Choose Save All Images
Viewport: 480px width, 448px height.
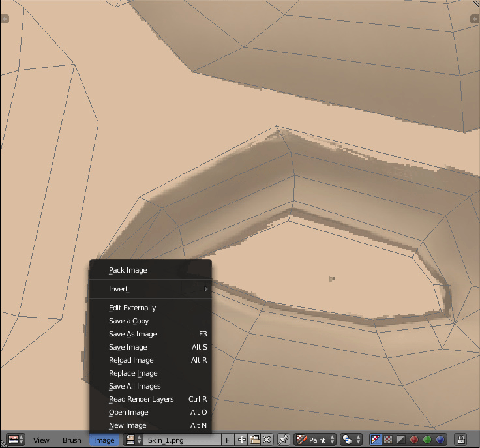[x=134, y=386]
